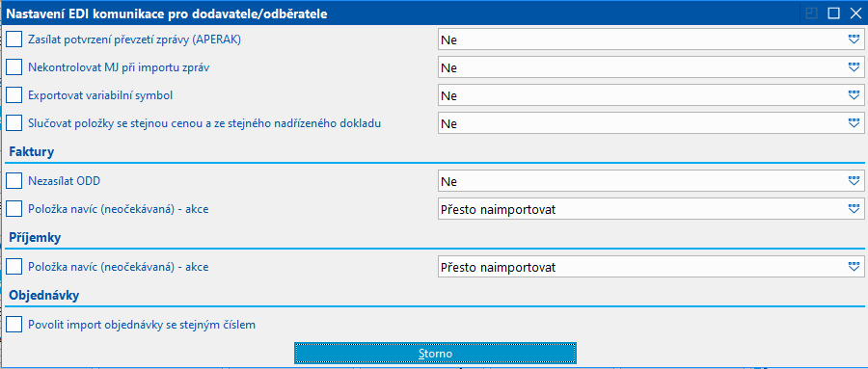Open the Exportovat variabilní symbol dropdown arrow
The width and height of the screenshot is (868, 369).
click(854, 95)
